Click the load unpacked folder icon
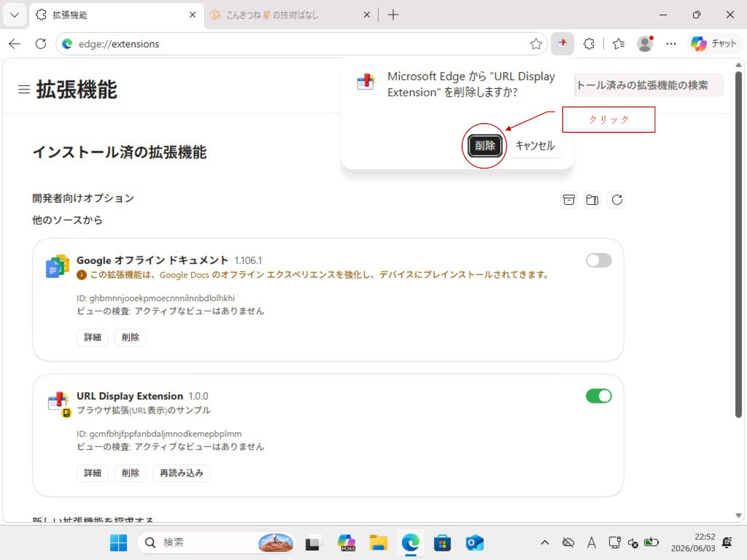Image resolution: width=747 pixels, height=560 pixels. [x=592, y=200]
